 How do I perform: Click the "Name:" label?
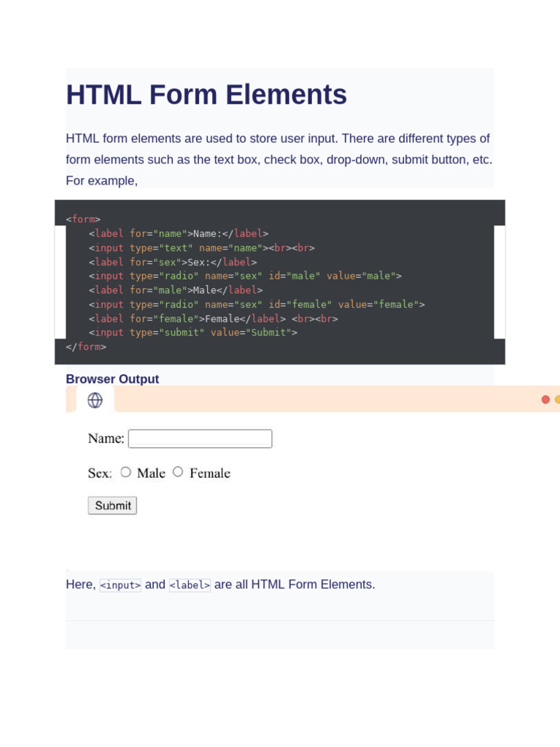[106, 438]
